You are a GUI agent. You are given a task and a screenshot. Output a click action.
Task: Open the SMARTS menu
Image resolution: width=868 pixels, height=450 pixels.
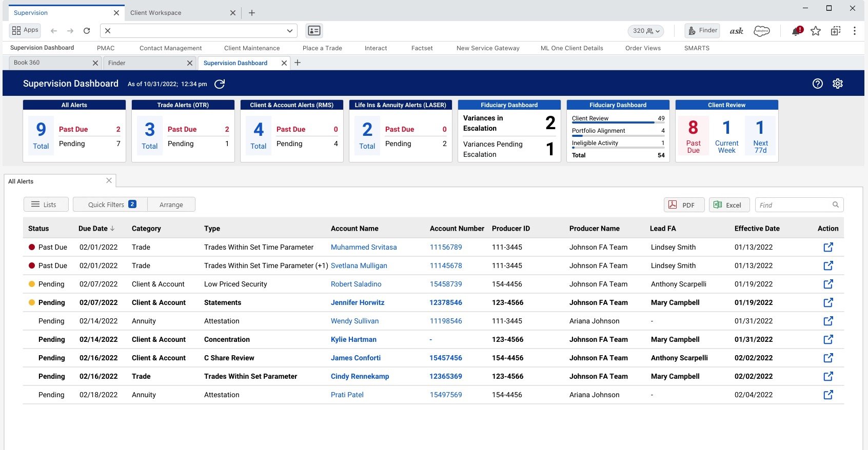click(697, 48)
